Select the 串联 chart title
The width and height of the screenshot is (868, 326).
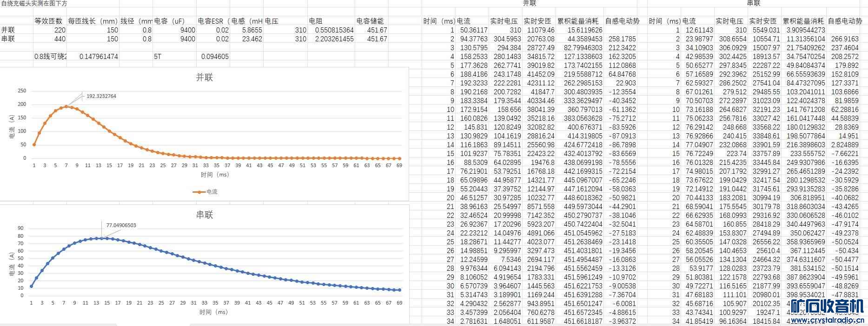(x=204, y=215)
